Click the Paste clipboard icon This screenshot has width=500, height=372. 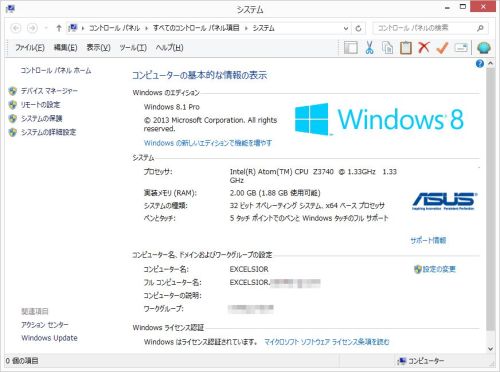tap(406, 48)
